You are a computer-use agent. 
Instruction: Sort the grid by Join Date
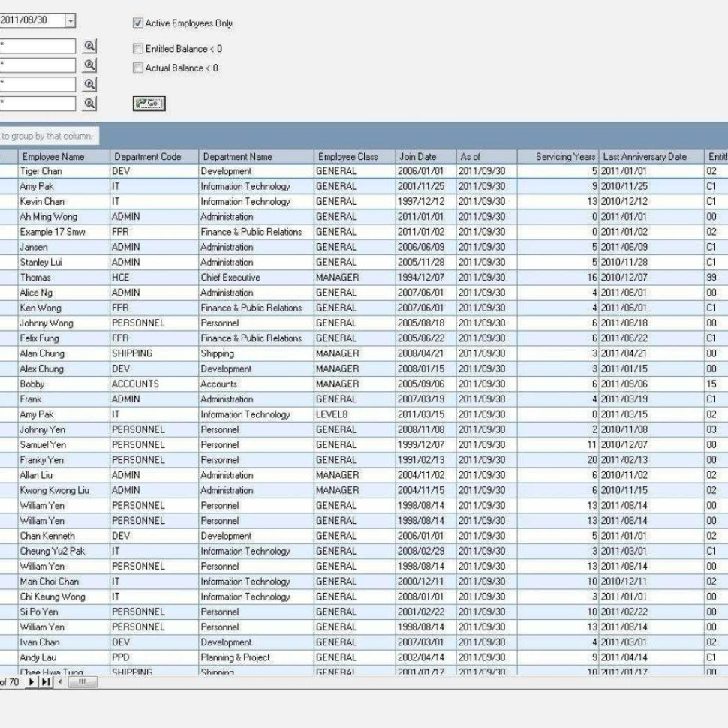click(418, 157)
